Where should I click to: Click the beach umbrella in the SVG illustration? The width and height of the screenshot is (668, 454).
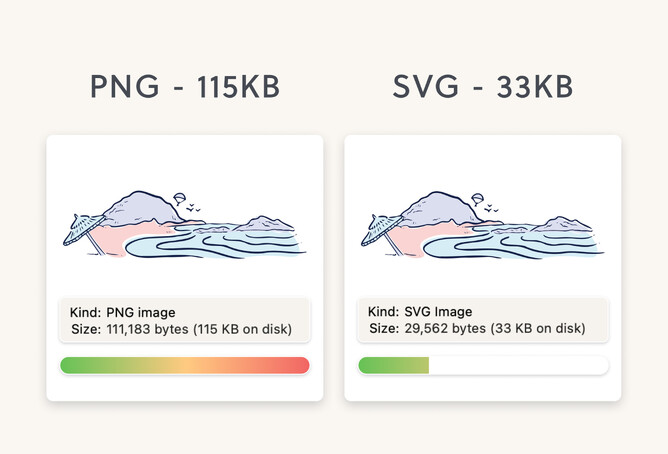[379, 226]
